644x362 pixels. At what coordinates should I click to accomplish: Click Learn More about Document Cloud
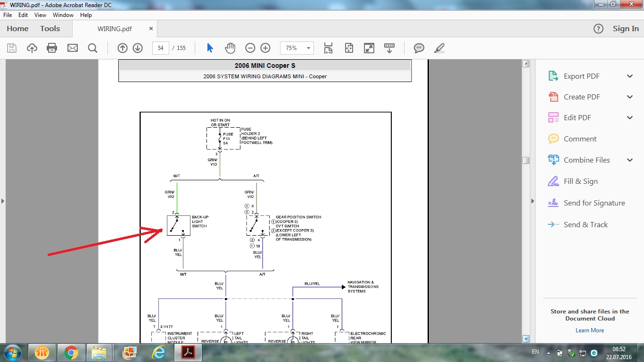589,330
